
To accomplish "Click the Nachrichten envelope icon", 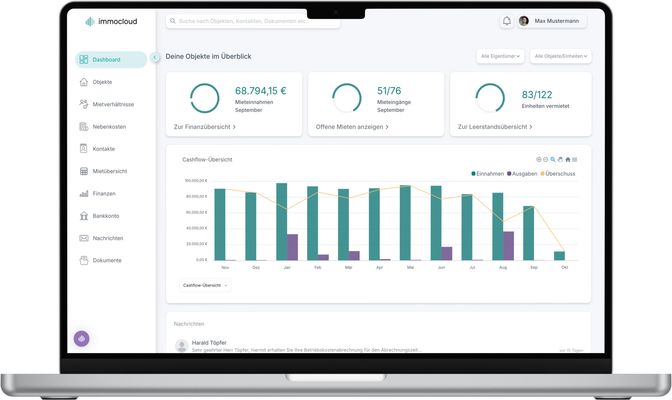I will (x=84, y=238).
